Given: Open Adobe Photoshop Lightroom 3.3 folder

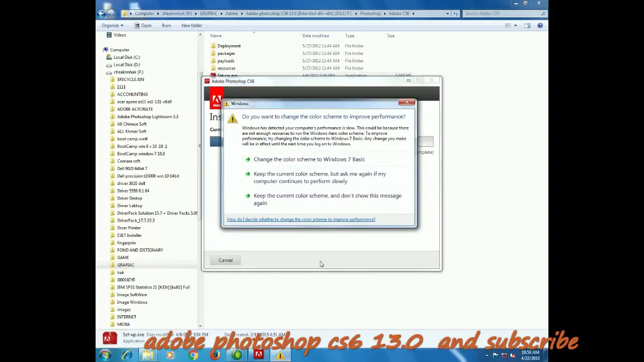Looking at the screenshot, I should point(147,117).
